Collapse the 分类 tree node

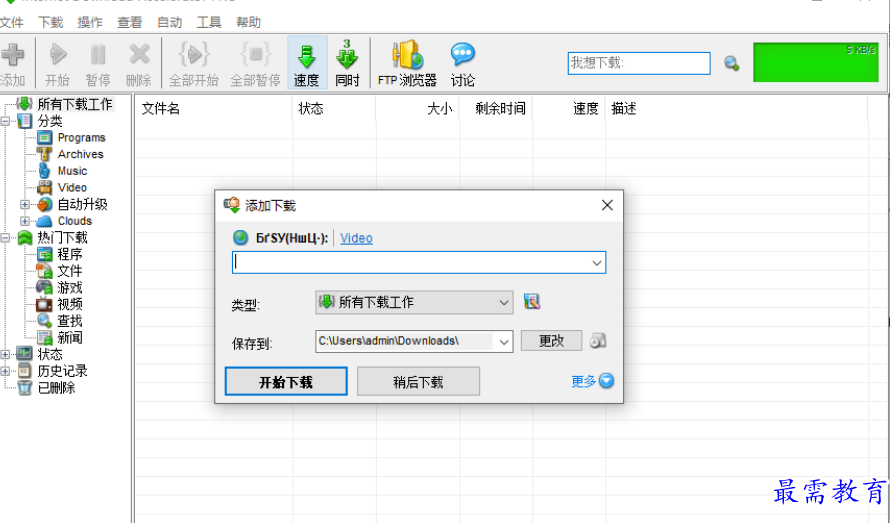pyautogui.click(x=5, y=121)
